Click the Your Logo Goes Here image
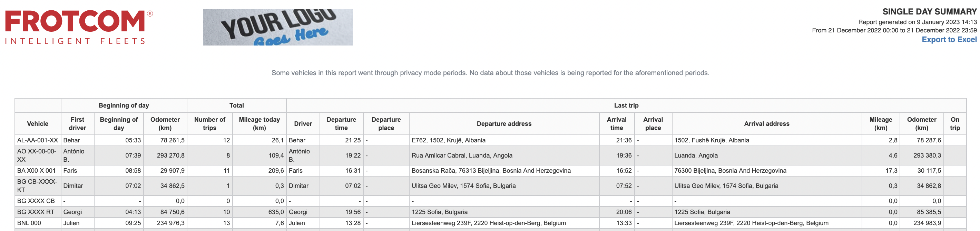 tap(278, 27)
